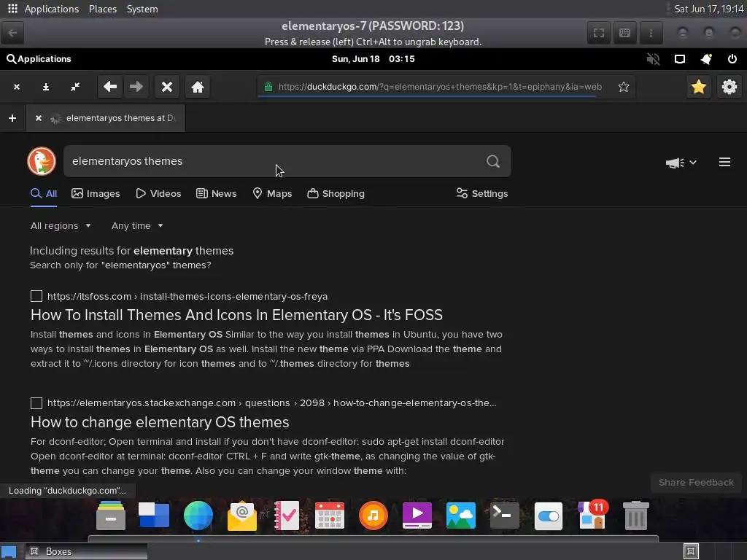747x560 pixels.
Task: Launch Photos from the dock
Action: (x=461, y=516)
